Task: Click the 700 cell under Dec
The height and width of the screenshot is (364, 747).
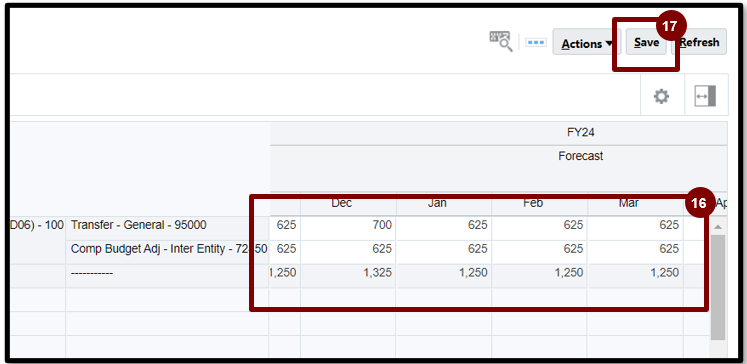Action: pyautogui.click(x=348, y=228)
